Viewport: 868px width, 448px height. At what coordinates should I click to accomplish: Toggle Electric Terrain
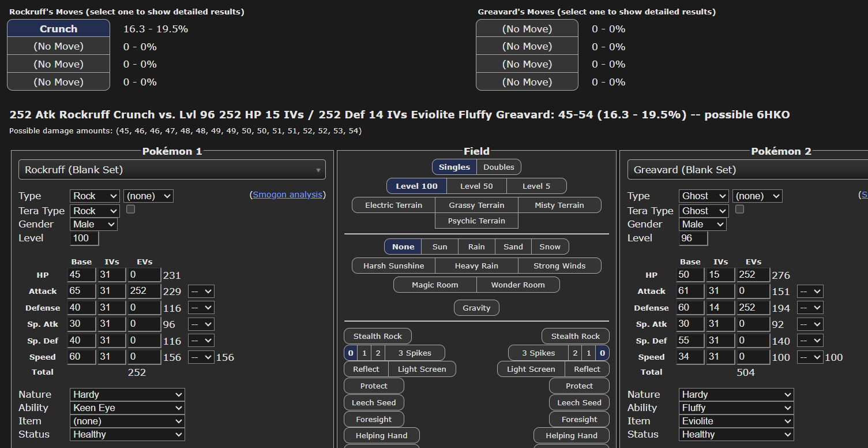394,205
